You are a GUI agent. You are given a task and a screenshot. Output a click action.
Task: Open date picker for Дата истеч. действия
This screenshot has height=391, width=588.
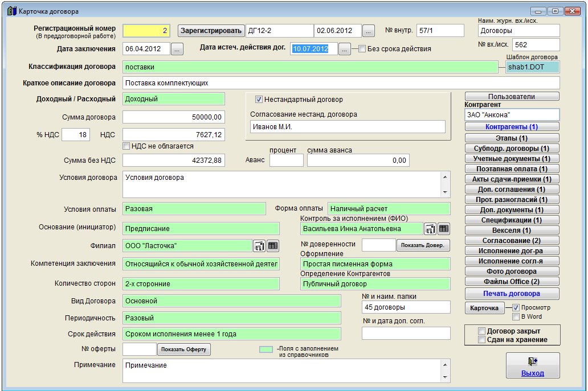(x=344, y=50)
